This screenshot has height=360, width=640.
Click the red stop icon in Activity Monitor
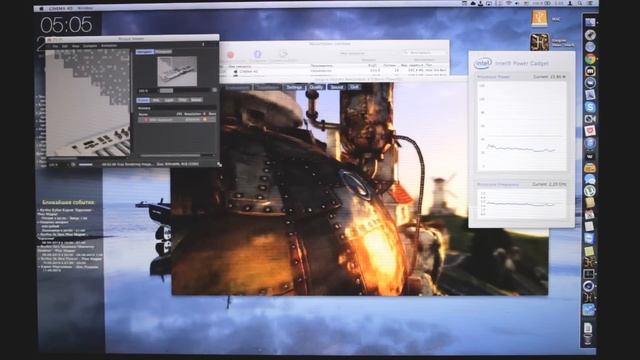(x=231, y=54)
